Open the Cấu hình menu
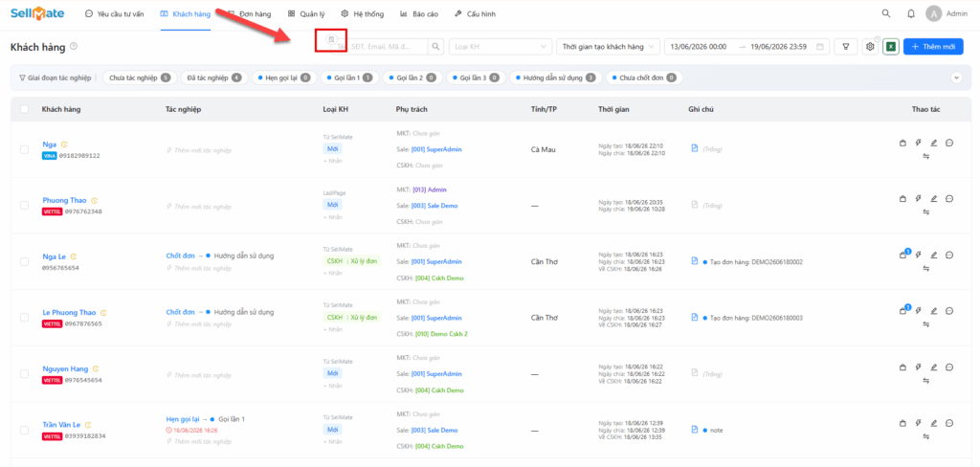Image resolution: width=980 pixels, height=467 pixels. (475, 13)
